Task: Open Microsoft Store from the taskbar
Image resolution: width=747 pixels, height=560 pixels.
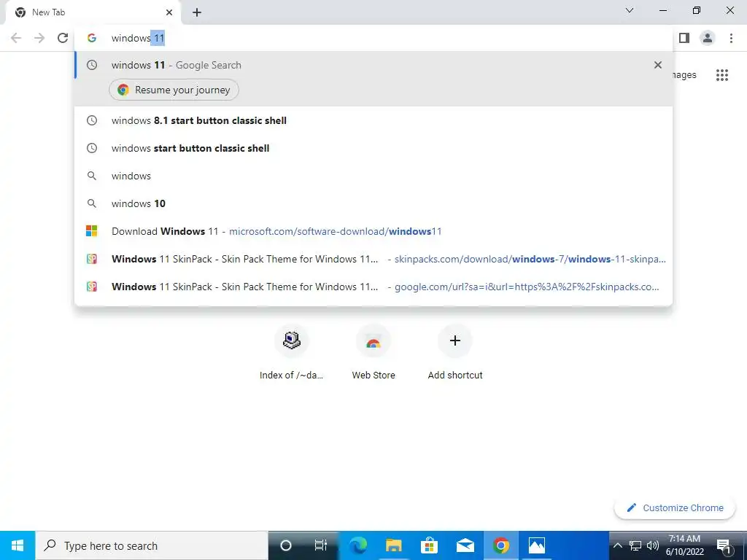Action: click(429, 545)
